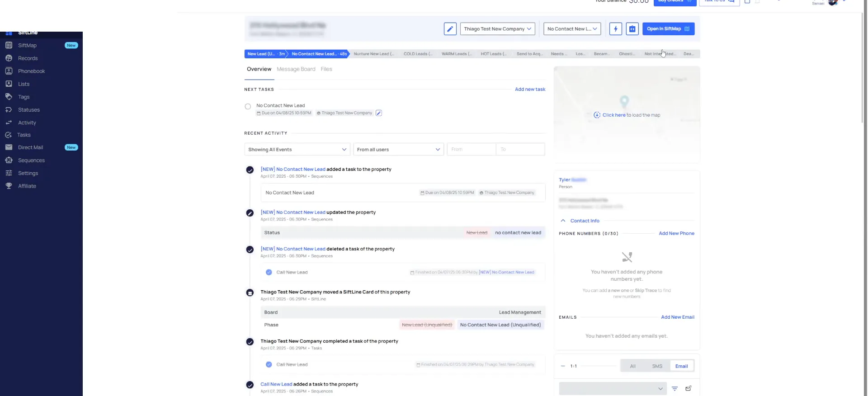Collapse the 1:1 messages section

pyautogui.click(x=563, y=366)
